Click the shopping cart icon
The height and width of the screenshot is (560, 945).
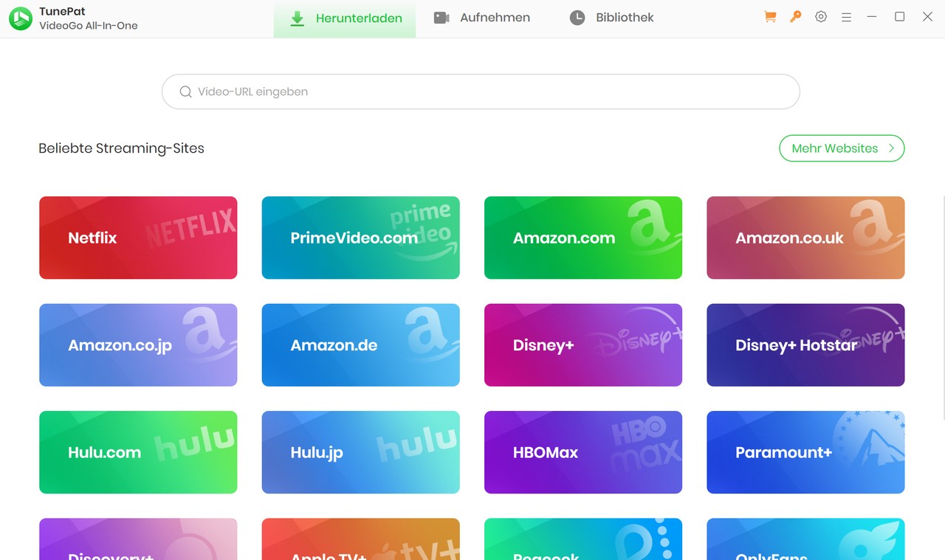(x=770, y=17)
